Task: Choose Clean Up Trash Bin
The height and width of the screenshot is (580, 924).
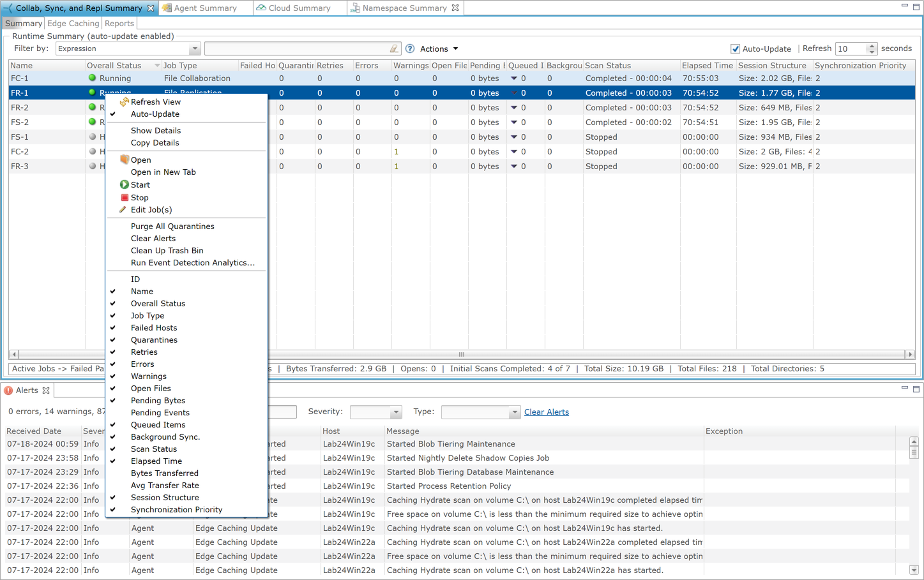Action: [167, 251]
